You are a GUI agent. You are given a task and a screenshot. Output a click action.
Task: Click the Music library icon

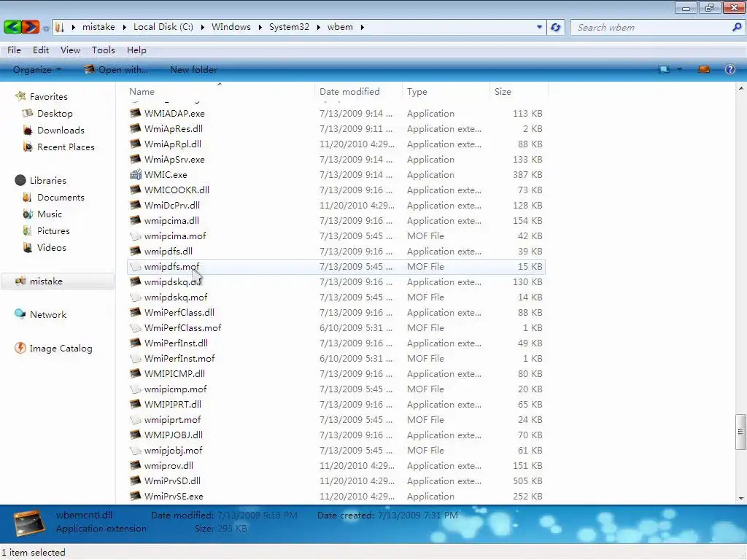pos(28,214)
